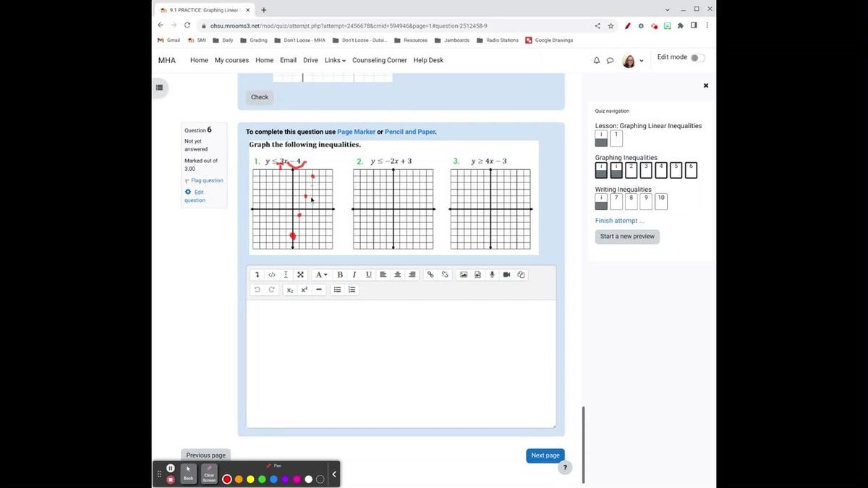Click the unordered bullet list icon
The width and height of the screenshot is (868, 488).
click(337, 290)
